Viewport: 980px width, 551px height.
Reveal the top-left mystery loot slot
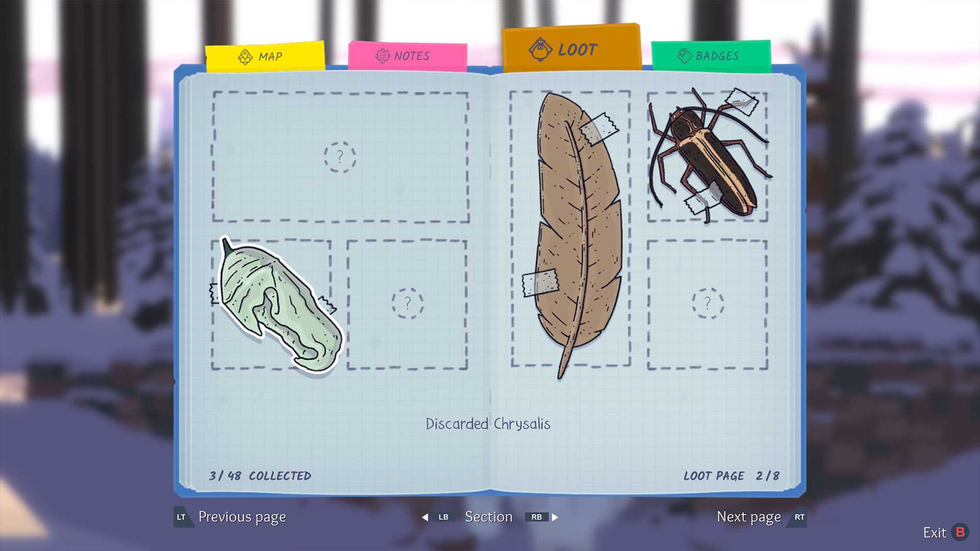tap(340, 157)
